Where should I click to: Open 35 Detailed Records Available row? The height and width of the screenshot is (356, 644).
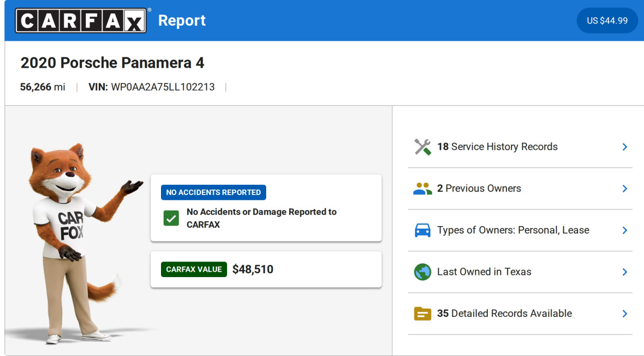[520, 314]
